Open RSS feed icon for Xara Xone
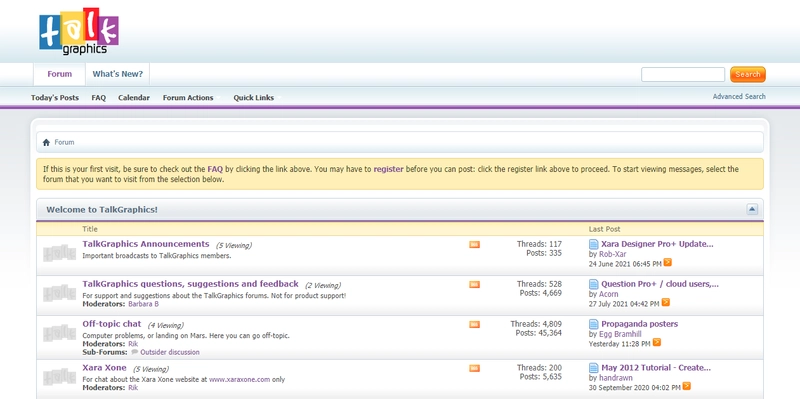The height and width of the screenshot is (399, 800). point(474,368)
